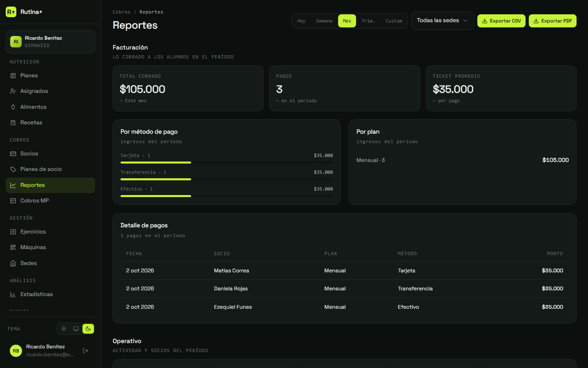Click the Rutina+ logo icon
The height and width of the screenshot is (368, 588).
click(x=11, y=12)
